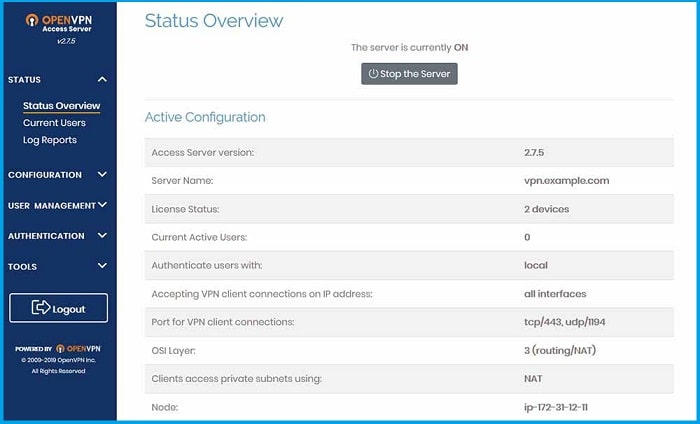
Task: Click the OpenVPN Access Server logo
Action: 58,23
